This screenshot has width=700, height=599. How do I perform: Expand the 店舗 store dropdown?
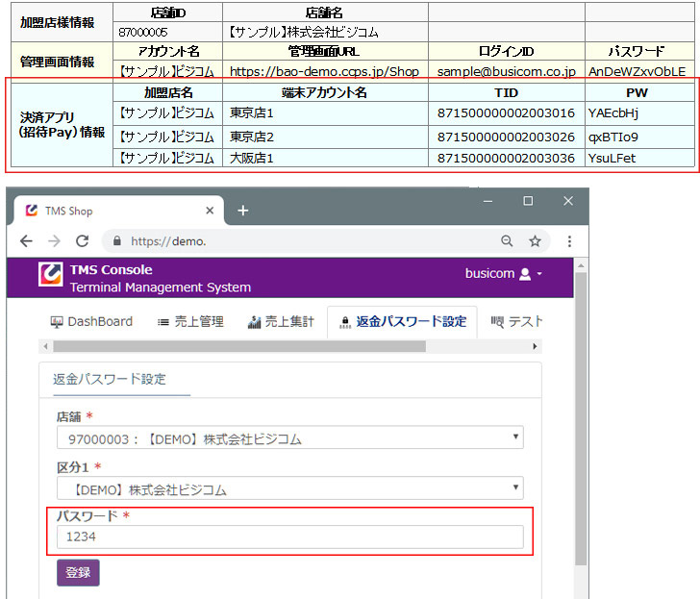click(x=289, y=439)
